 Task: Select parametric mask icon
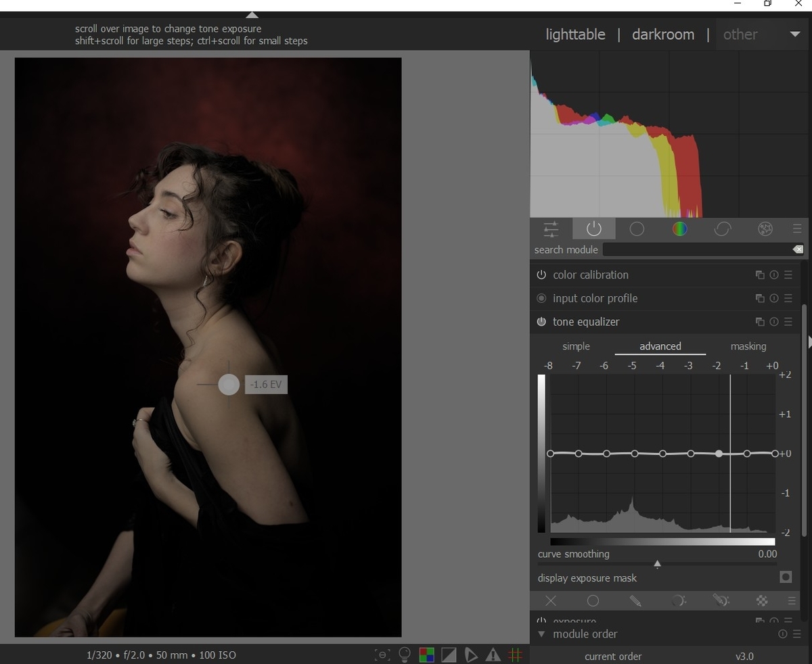click(678, 600)
